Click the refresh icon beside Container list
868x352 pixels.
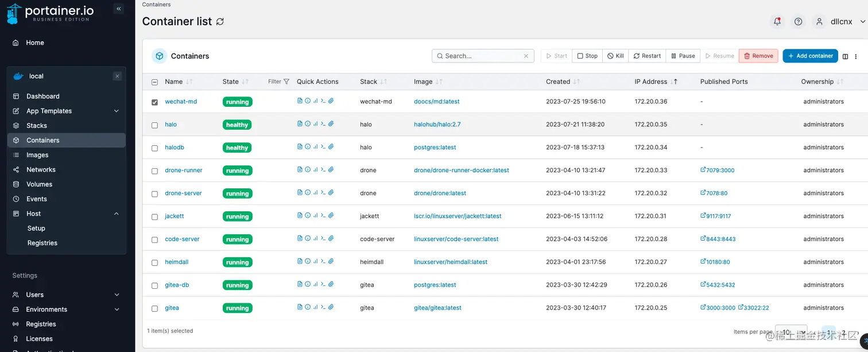click(220, 21)
